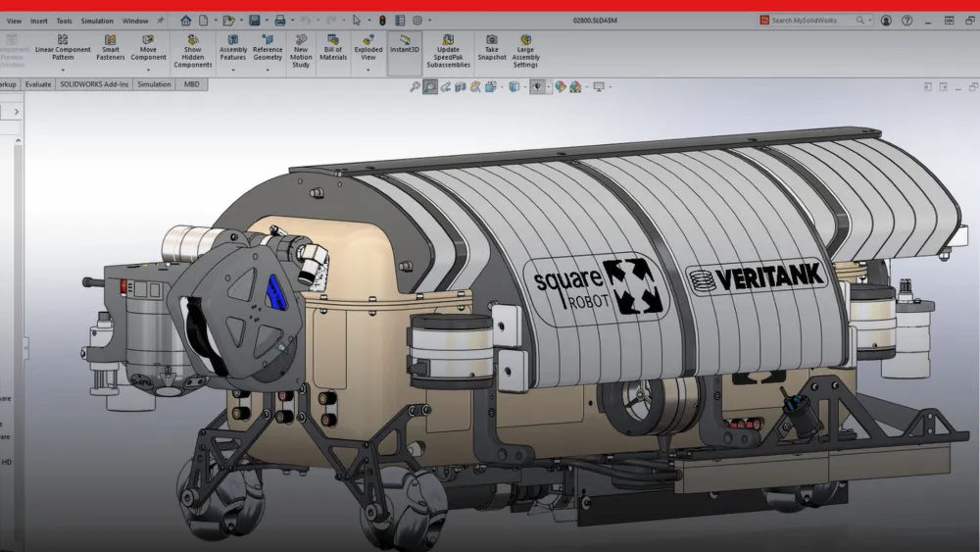Screen dimensions: 980x552
Task: Open Large Assembly Settings
Action: (525, 51)
